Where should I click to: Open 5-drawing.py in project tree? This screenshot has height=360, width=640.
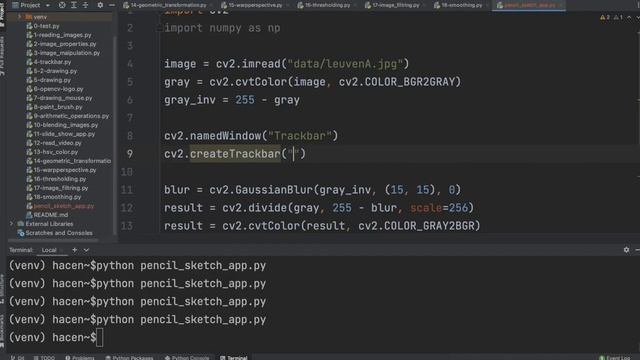tap(49, 80)
